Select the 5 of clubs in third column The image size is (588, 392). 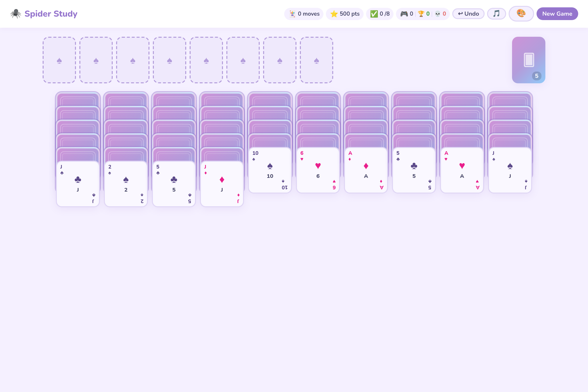click(x=174, y=184)
